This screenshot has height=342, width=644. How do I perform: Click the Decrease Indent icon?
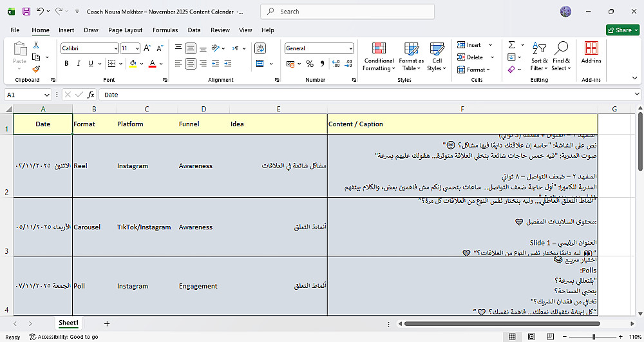(215, 63)
